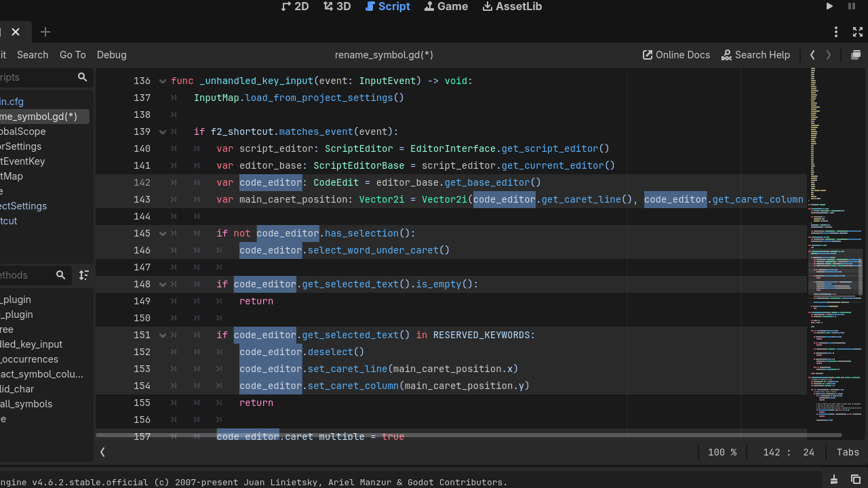Click the filter methods magnifier icon
Viewport: 868px width, 488px height.
coord(61,275)
